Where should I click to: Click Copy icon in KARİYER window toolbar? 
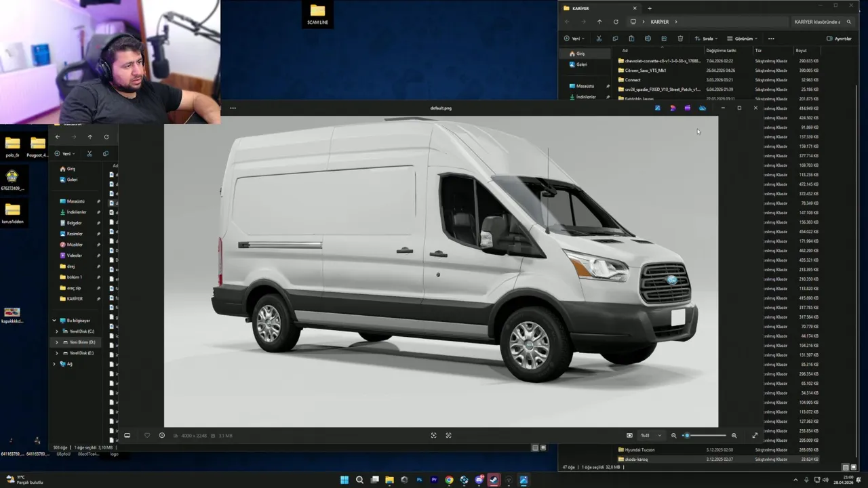click(615, 39)
